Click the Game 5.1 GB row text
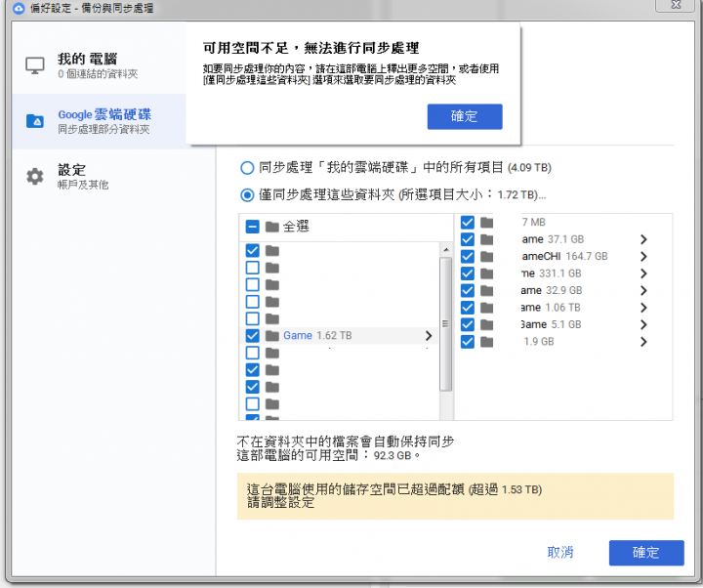Image resolution: width=703 pixels, height=588 pixels. (x=551, y=324)
